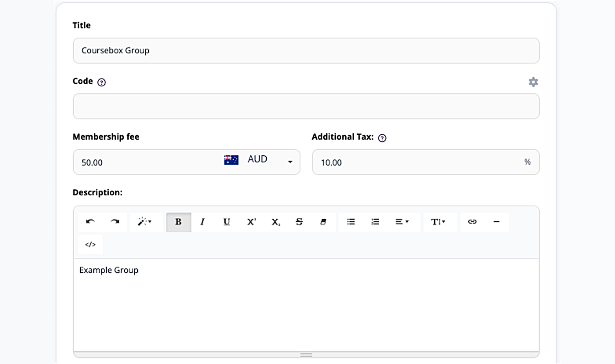Show help for the Code field

[102, 82]
